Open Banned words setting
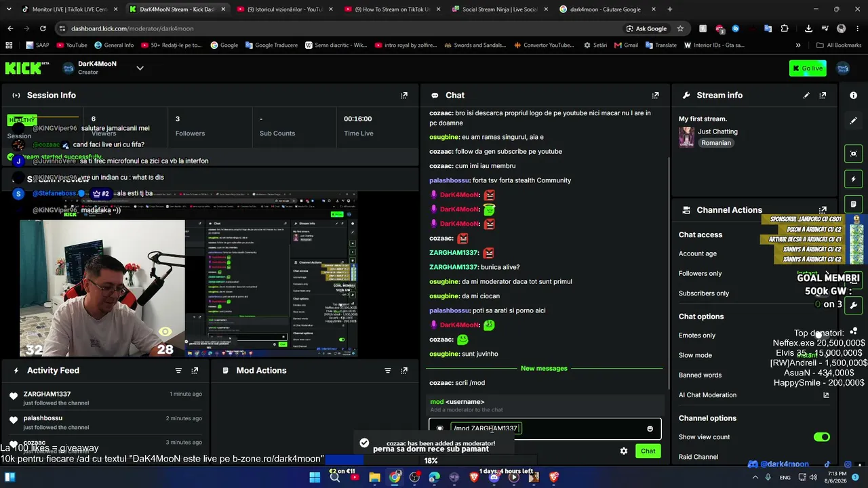The image size is (868, 488). pyautogui.click(x=700, y=375)
